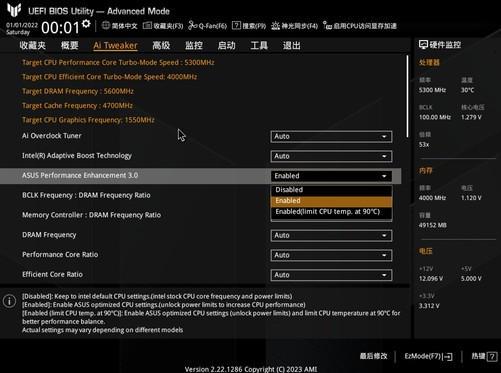Open date and time settings gear

pos(86,24)
